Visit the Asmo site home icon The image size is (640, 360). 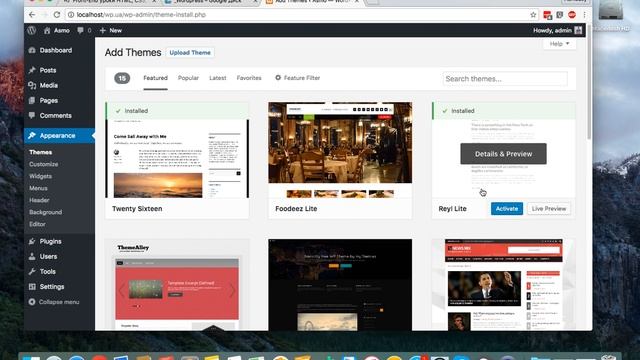pyautogui.click(x=47, y=30)
